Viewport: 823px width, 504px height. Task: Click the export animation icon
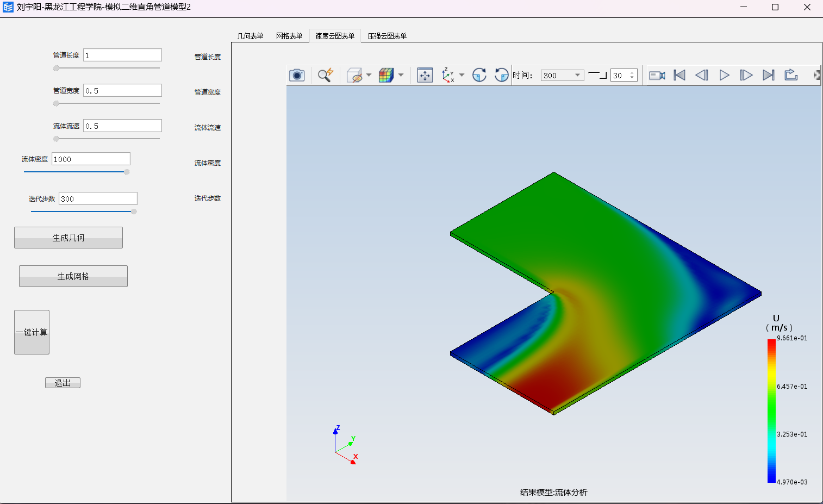(791, 75)
